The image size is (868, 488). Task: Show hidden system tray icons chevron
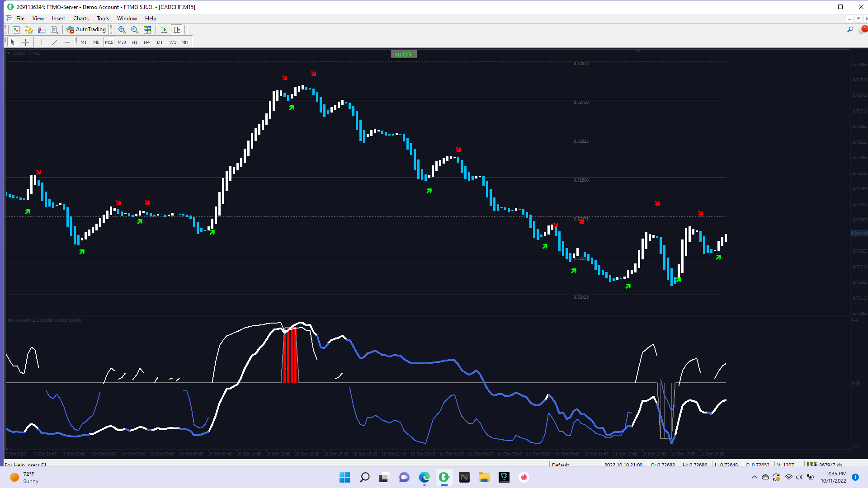click(754, 477)
